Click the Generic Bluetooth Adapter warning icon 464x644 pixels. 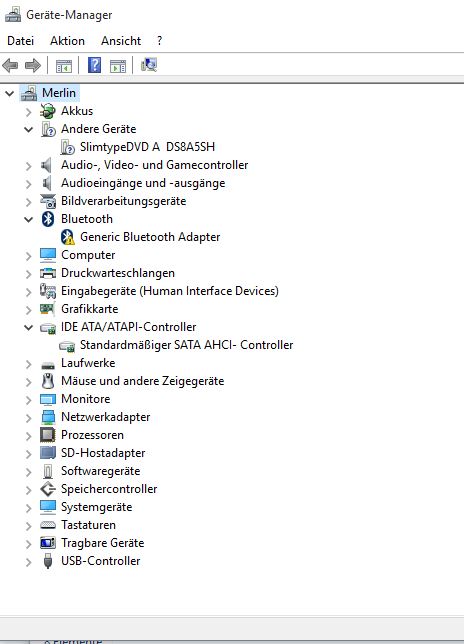click(x=67, y=237)
